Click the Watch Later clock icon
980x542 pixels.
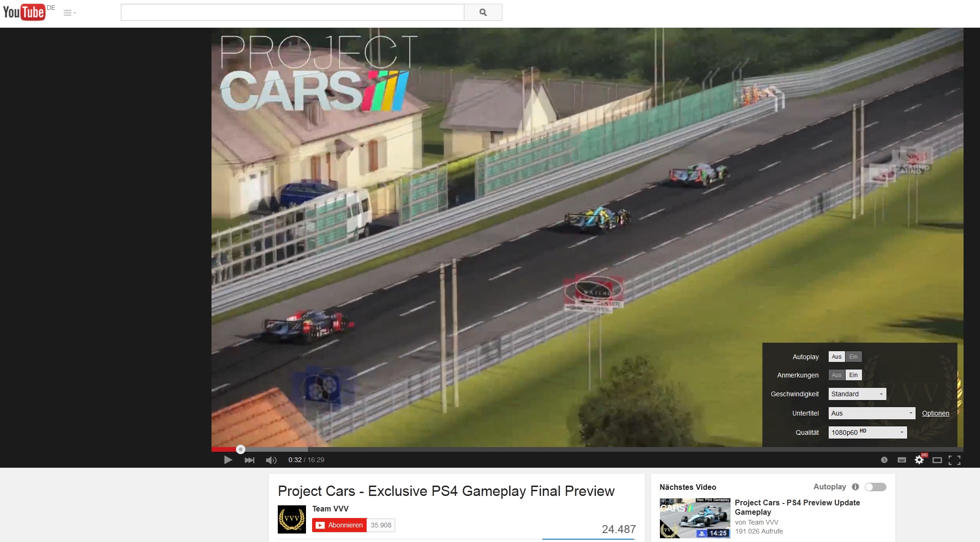tap(884, 460)
